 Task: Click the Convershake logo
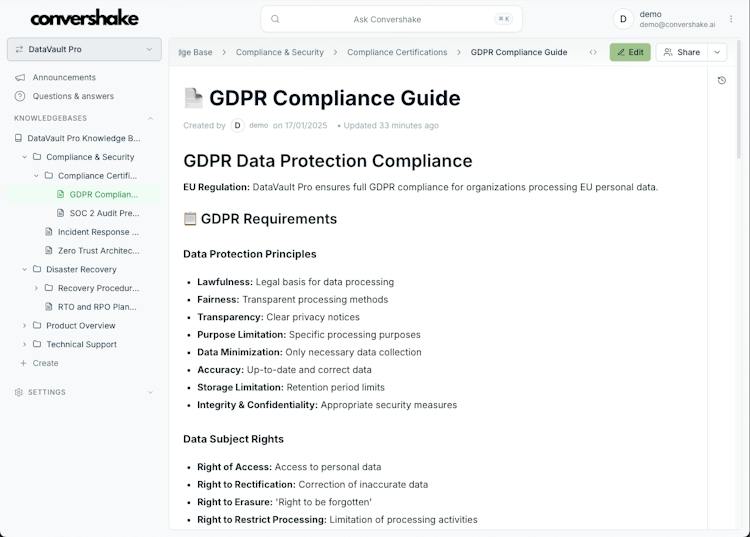[84, 18]
